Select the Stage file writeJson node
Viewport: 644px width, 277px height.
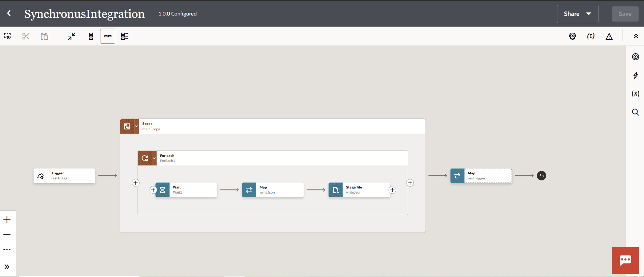pos(359,190)
